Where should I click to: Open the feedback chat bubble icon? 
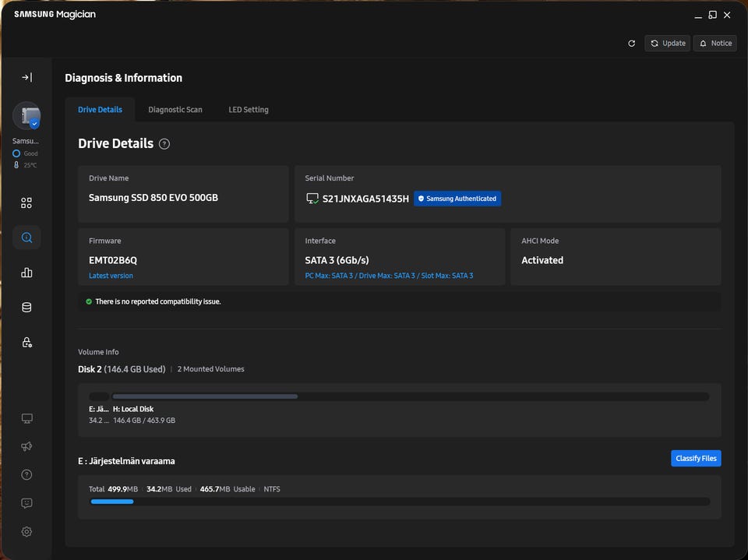pyautogui.click(x=26, y=503)
